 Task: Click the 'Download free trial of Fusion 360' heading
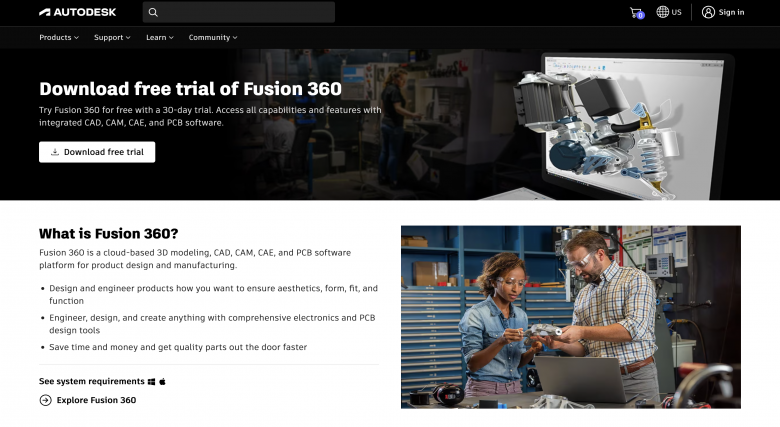point(191,89)
